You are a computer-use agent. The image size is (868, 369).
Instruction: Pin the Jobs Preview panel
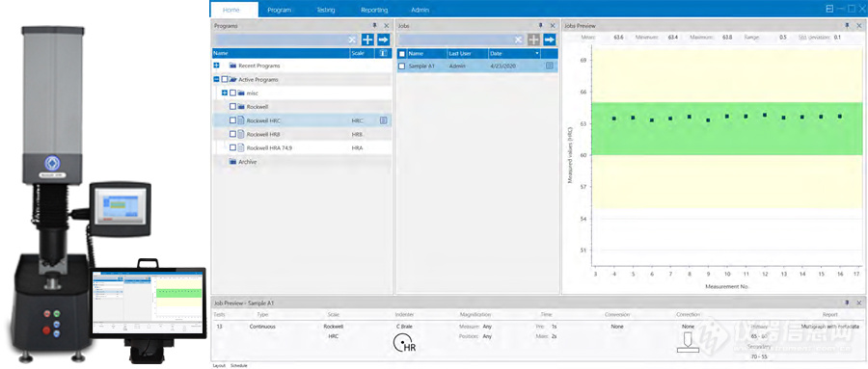tap(847, 25)
